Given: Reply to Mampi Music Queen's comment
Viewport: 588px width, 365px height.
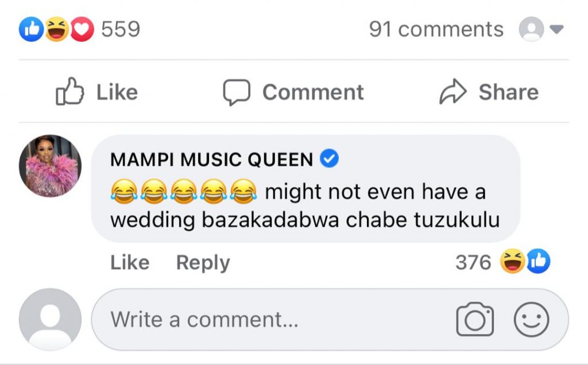Looking at the screenshot, I should point(203,262).
